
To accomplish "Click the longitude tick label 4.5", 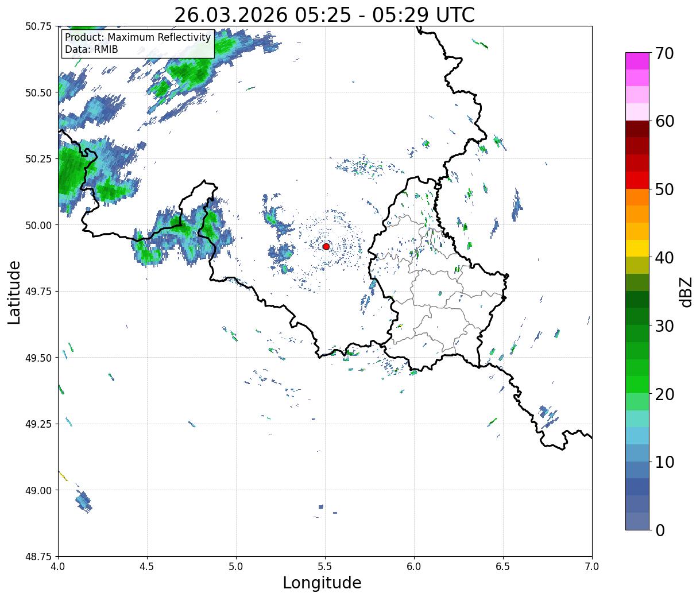I will tap(147, 566).
